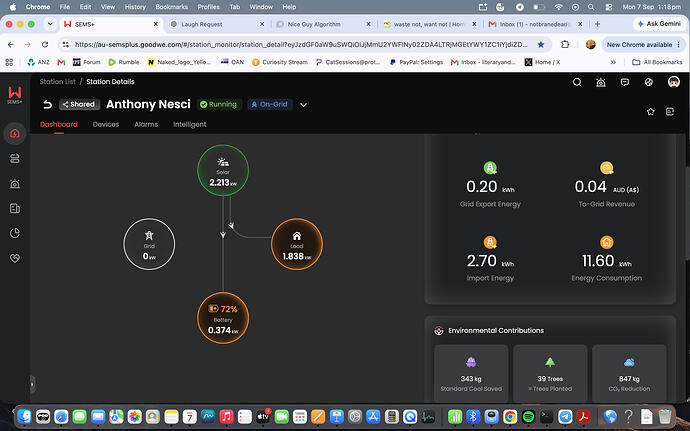
Task: Open the Bookmarks menu in menu bar
Action: [x=171, y=7]
